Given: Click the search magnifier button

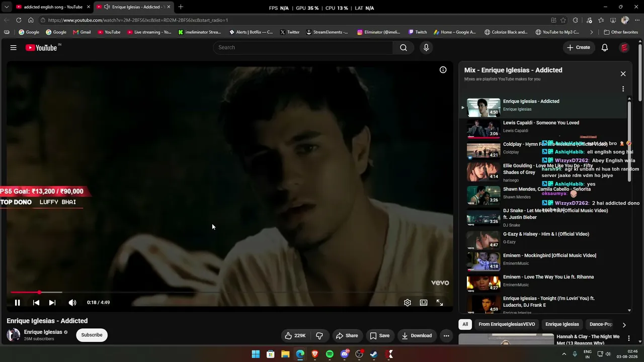Looking at the screenshot, I should (404, 47).
